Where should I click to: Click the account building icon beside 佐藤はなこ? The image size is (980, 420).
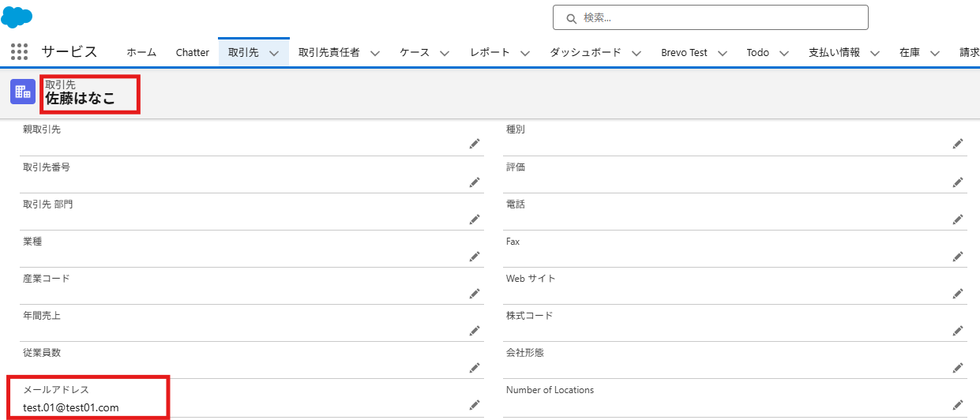(23, 92)
